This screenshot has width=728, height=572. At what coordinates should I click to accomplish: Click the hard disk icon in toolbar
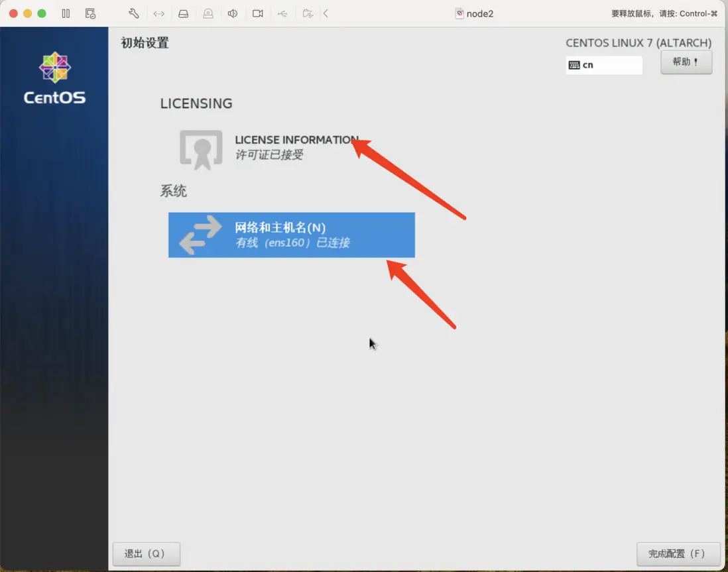coord(184,14)
